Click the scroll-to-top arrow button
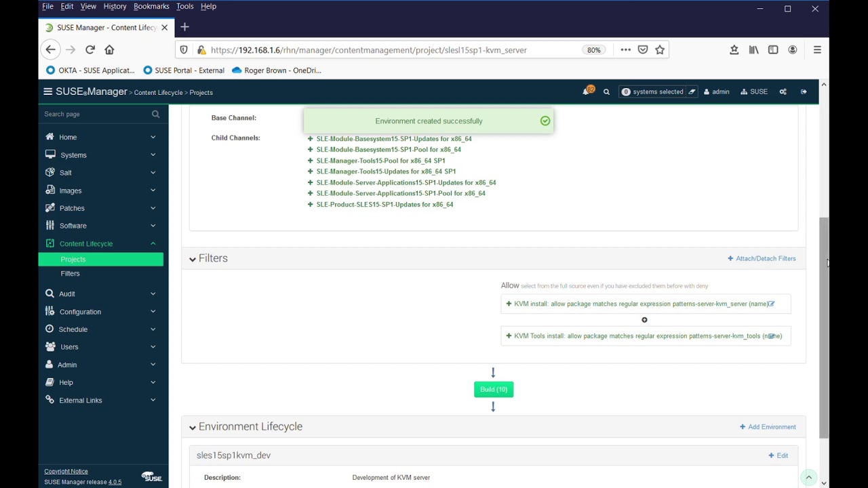Screen dimensions: 868x488 [808, 478]
